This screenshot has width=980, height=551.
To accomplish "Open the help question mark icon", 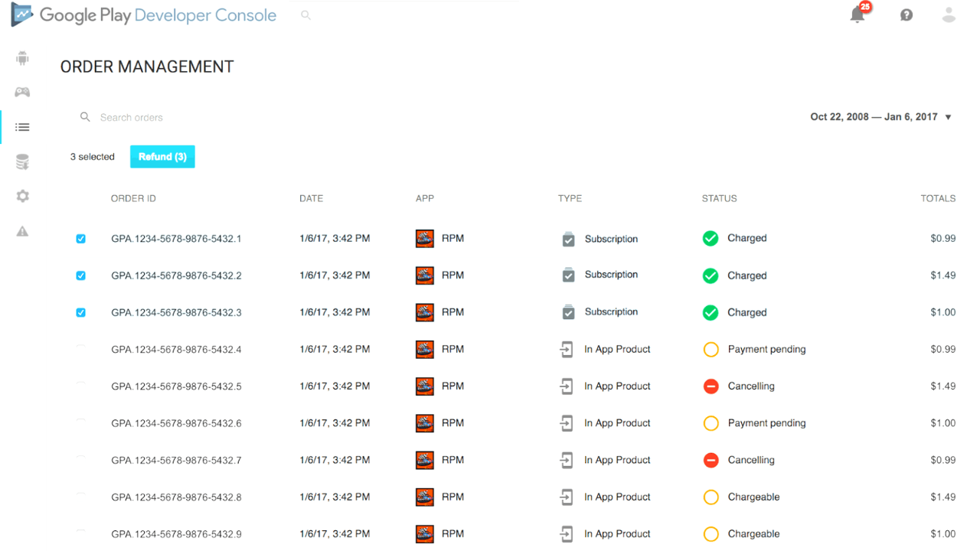I will (x=906, y=15).
